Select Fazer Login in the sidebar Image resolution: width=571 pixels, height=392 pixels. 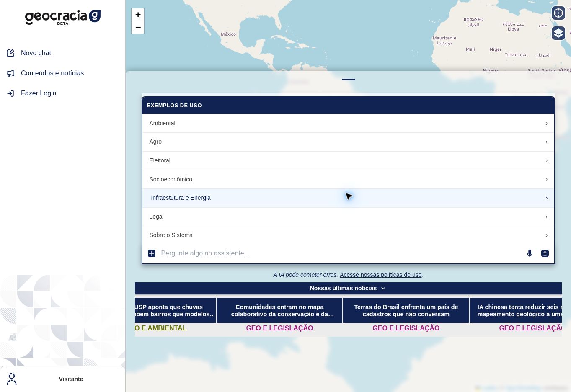39,93
